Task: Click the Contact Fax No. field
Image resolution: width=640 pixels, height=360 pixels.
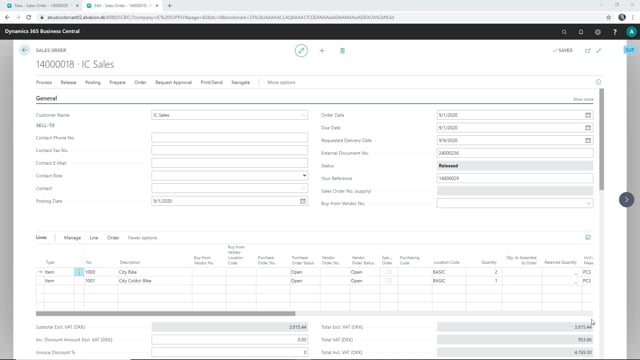Action: point(229,150)
